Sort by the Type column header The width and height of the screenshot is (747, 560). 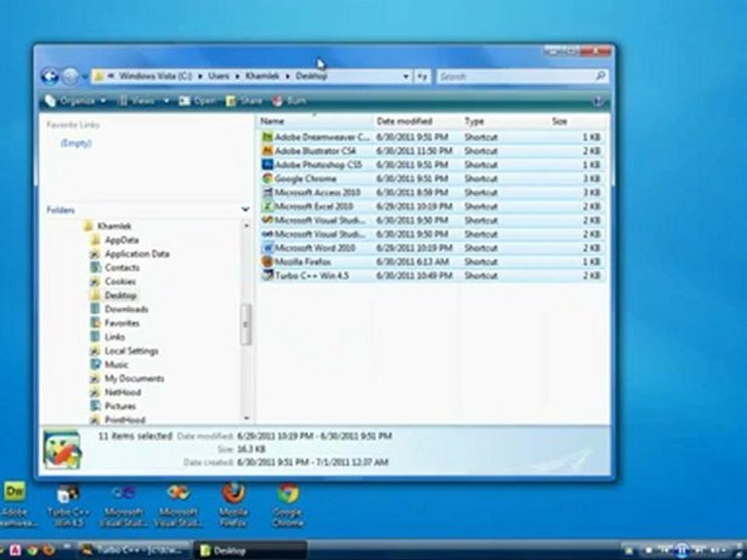504,121
